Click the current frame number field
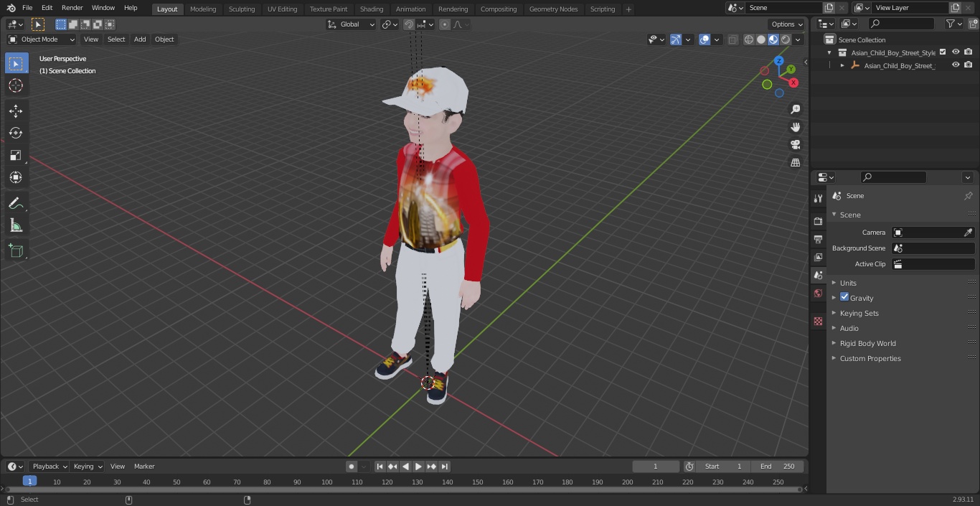 [x=656, y=467]
